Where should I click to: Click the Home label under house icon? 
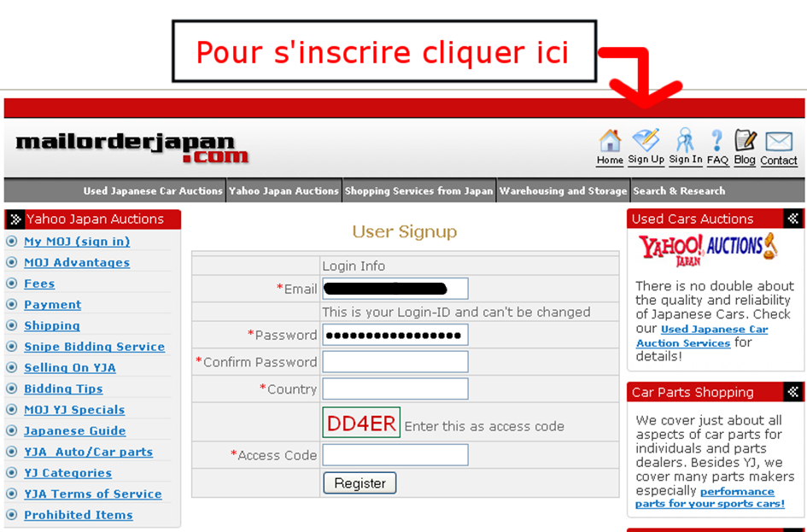coord(610,161)
